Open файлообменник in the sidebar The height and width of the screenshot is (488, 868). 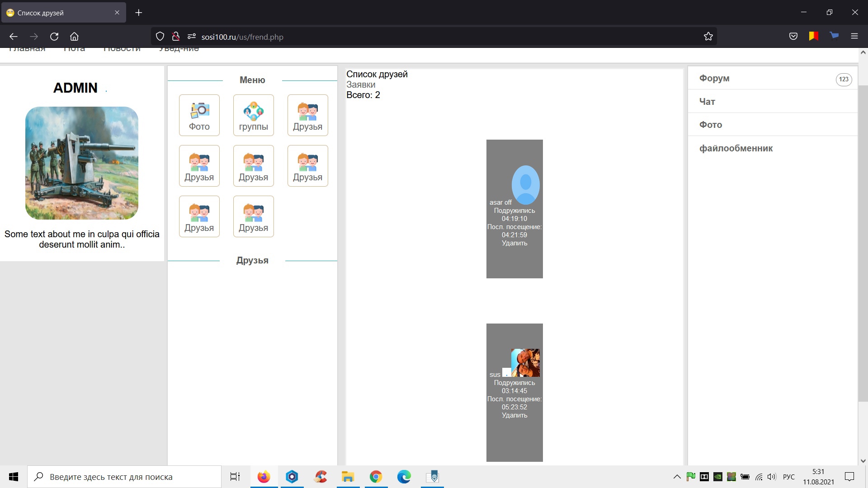click(x=736, y=148)
